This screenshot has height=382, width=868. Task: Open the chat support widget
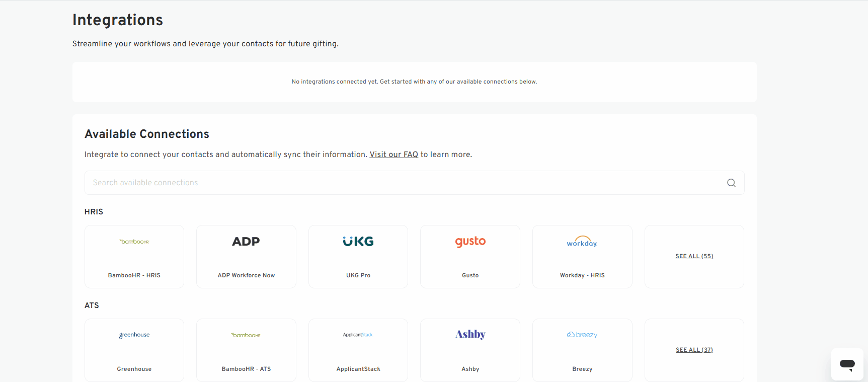(847, 364)
